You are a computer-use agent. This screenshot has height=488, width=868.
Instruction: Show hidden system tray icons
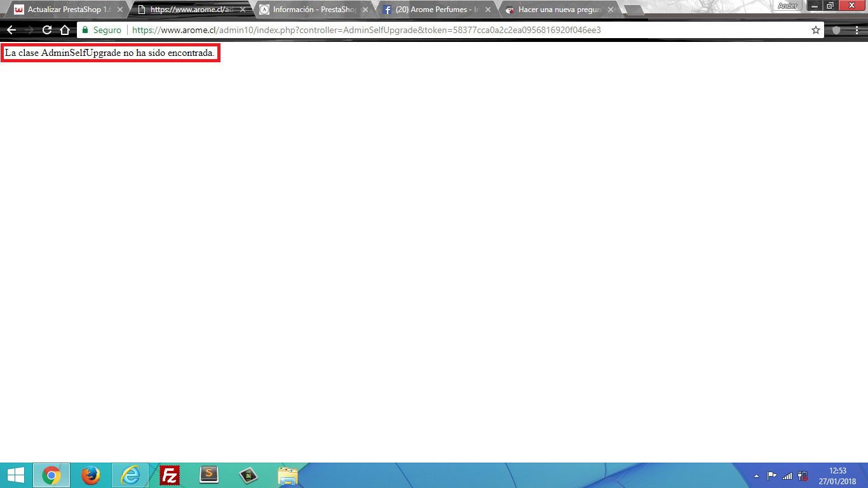pyautogui.click(x=756, y=475)
